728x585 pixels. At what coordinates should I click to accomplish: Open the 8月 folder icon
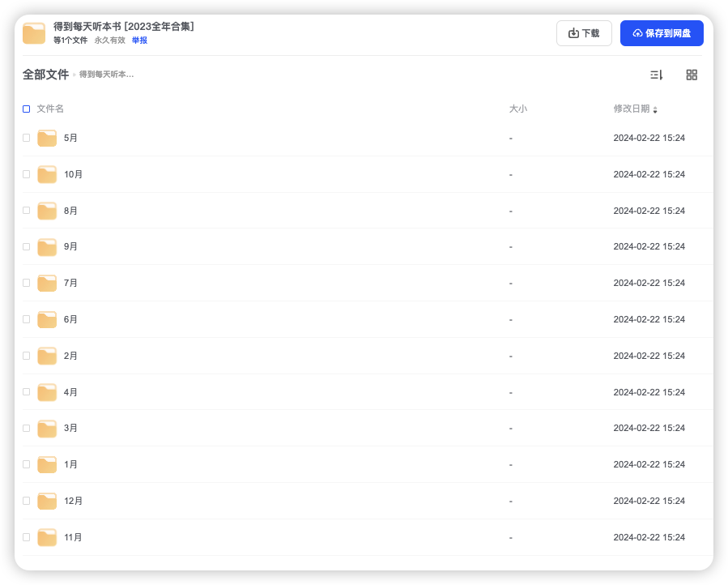(47, 211)
